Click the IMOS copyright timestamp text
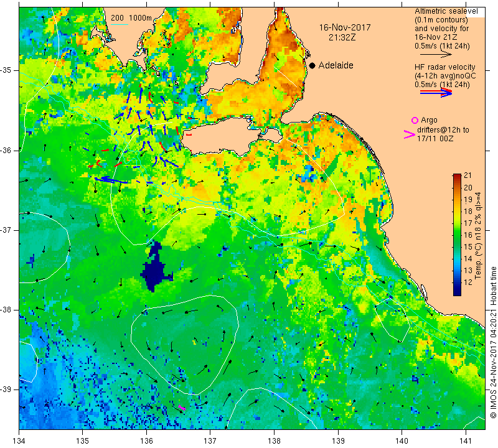Viewport: 498px width, 448px height. pos(493,342)
